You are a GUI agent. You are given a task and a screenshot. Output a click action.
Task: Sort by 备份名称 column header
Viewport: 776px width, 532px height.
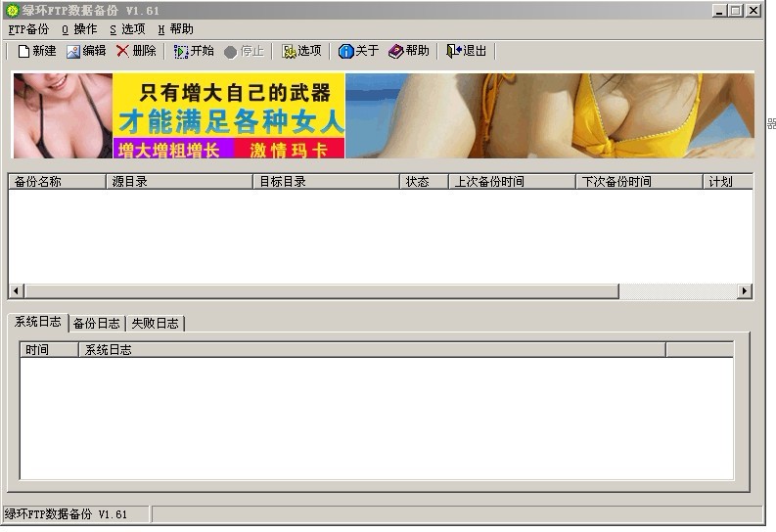point(57,182)
